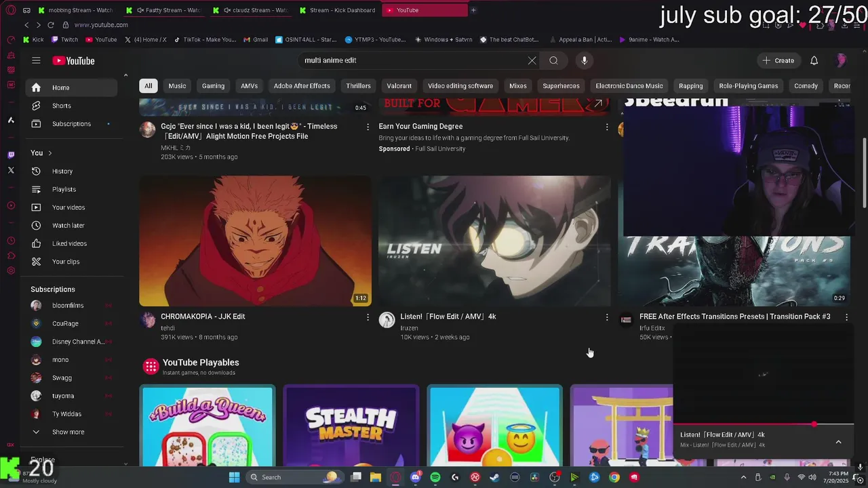
Task: Open the tuyoma subscription channel
Action: 71,396
